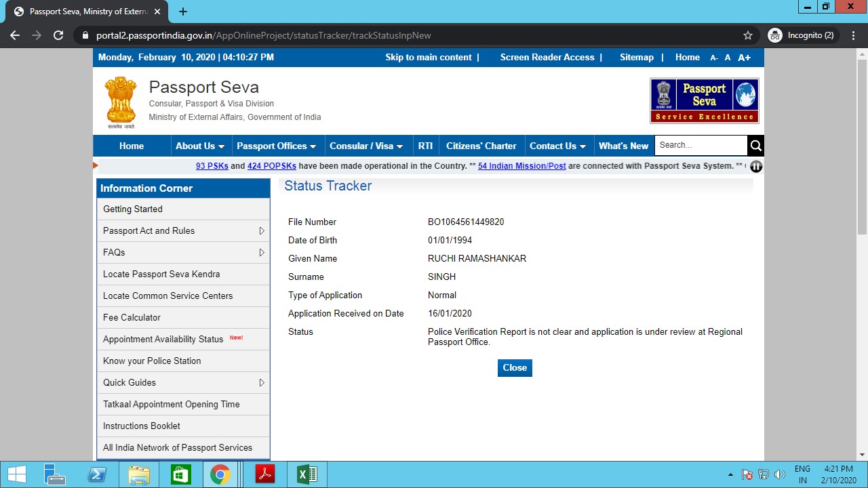The image size is (868, 488).
Task: Open the RTI menu item
Action: (x=425, y=146)
